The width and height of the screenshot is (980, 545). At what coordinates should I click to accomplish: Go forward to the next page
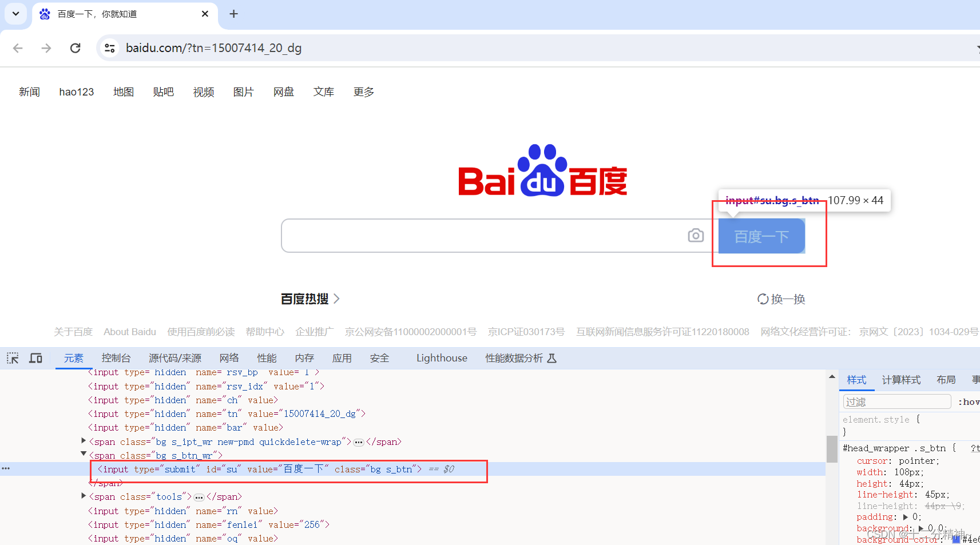point(46,48)
